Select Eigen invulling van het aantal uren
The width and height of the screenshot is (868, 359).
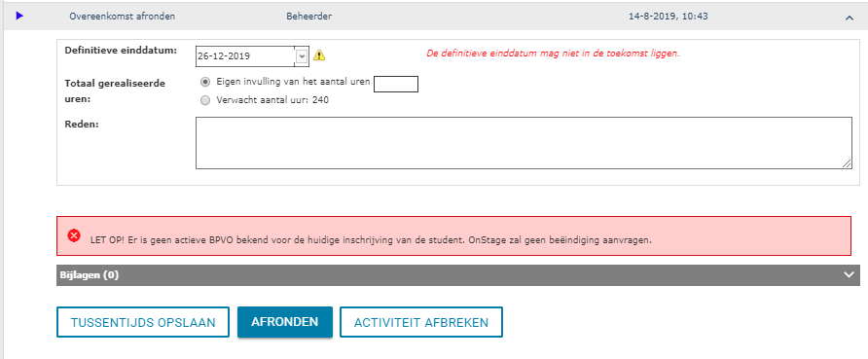[205, 82]
